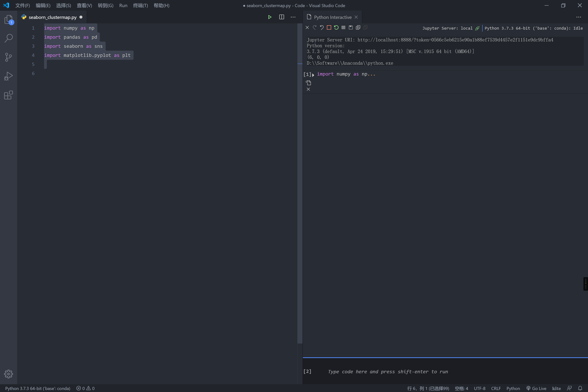Open the 帮助(H) menu
588x392 pixels.
(x=161, y=5)
